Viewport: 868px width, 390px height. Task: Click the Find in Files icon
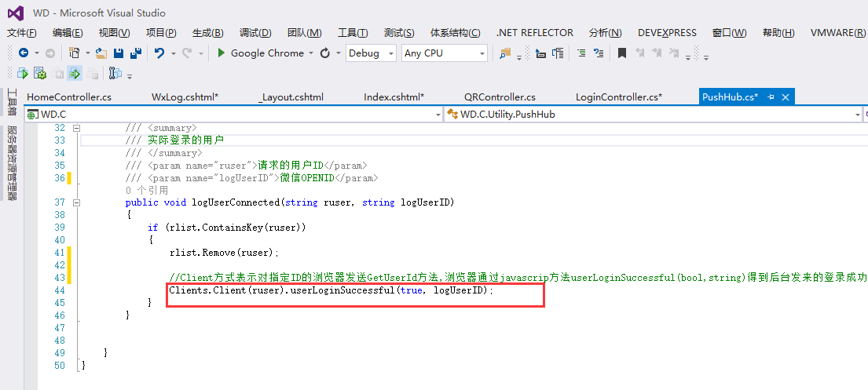tap(505, 53)
